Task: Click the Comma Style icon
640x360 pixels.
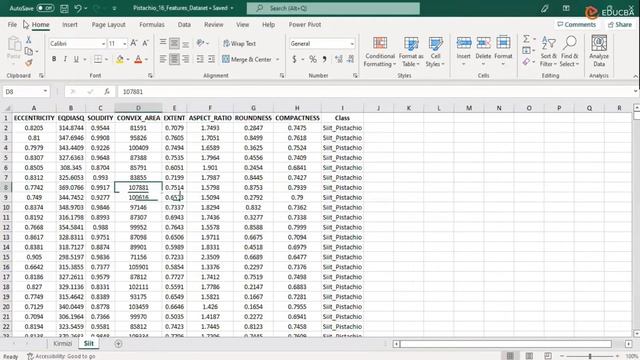Action: pos(324,60)
